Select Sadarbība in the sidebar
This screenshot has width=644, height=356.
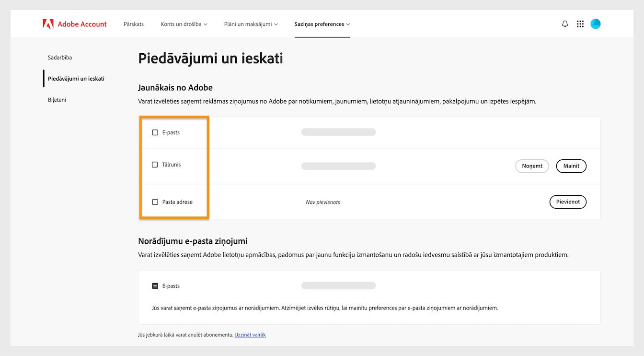[60, 57]
